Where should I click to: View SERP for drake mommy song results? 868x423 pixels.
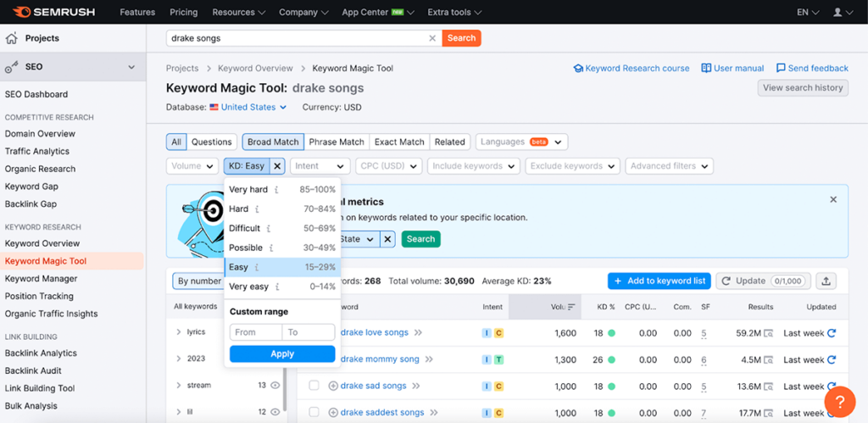[768, 360]
